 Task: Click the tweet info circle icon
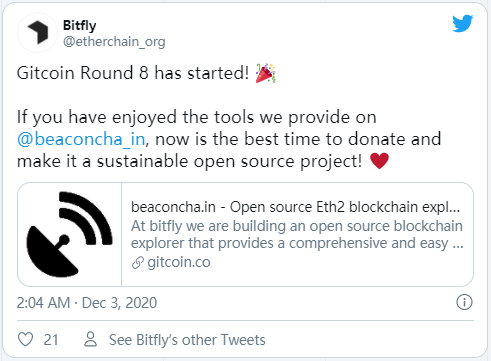(464, 302)
